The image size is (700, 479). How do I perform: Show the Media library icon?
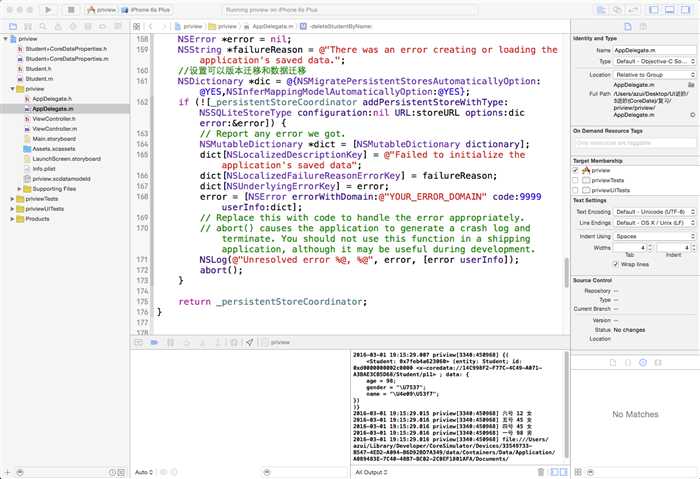click(658, 362)
